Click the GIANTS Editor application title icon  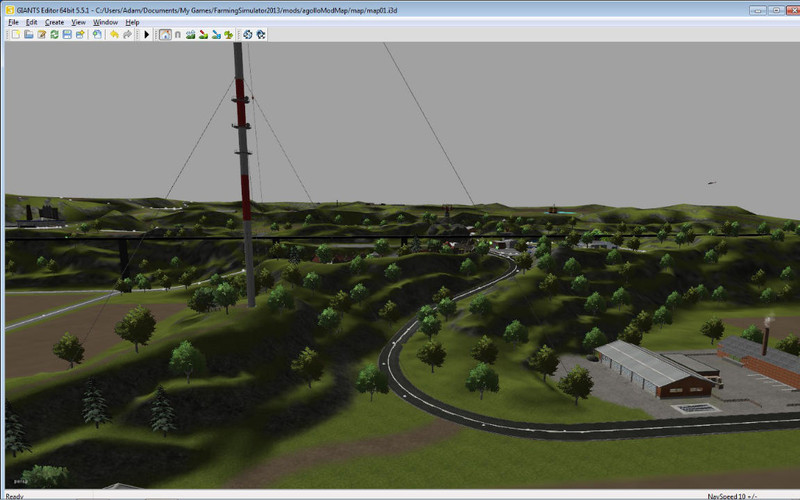[10, 10]
